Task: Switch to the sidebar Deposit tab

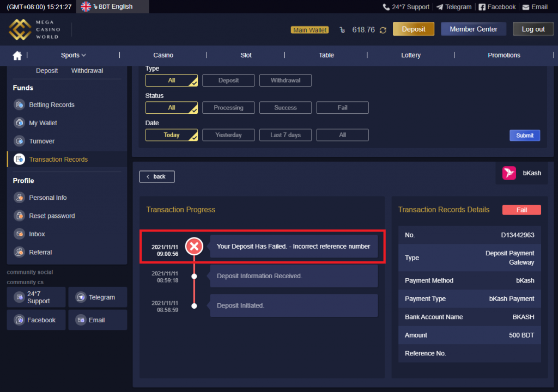Action: click(x=47, y=71)
